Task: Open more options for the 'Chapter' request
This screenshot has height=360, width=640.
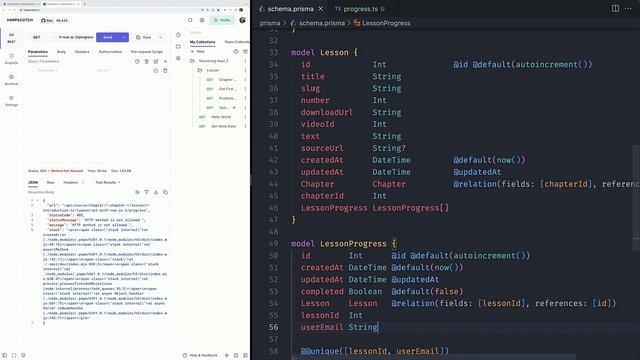Action: click(x=245, y=80)
